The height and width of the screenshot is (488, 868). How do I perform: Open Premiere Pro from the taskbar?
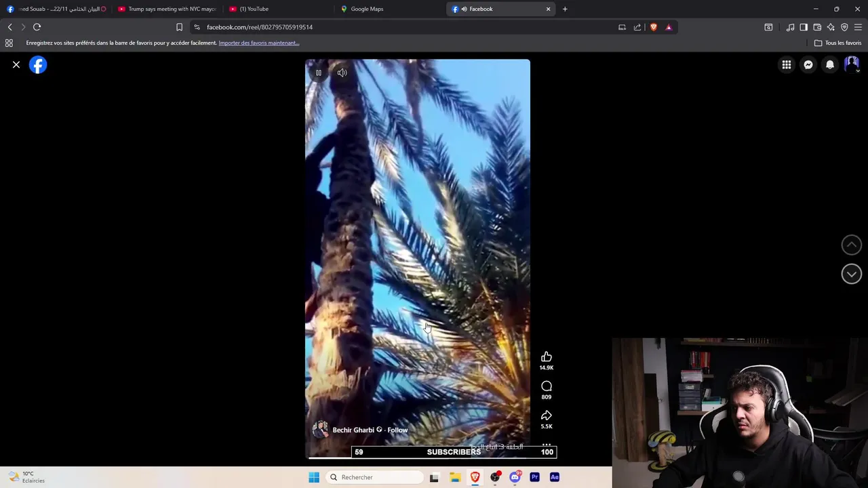click(534, 477)
